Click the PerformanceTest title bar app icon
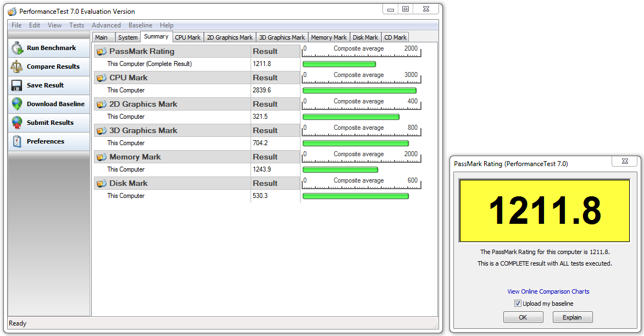The image size is (644, 336). pyautogui.click(x=12, y=11)
